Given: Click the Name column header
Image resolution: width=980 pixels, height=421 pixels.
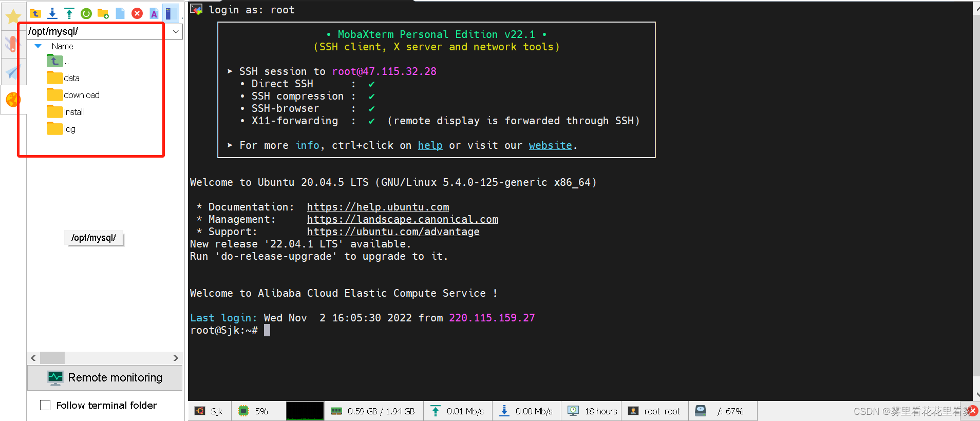Looking at the screenshot, I should tap(62, 46).
